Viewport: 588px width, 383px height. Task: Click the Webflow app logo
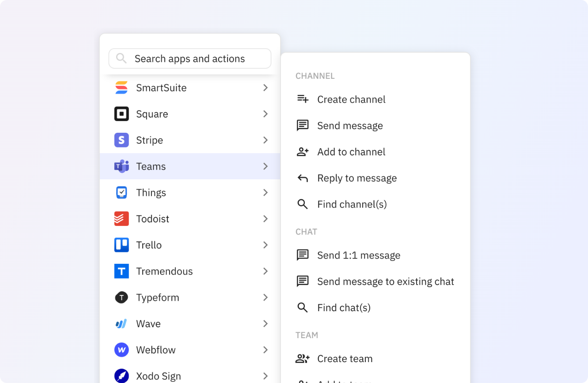tap(121, 350)
